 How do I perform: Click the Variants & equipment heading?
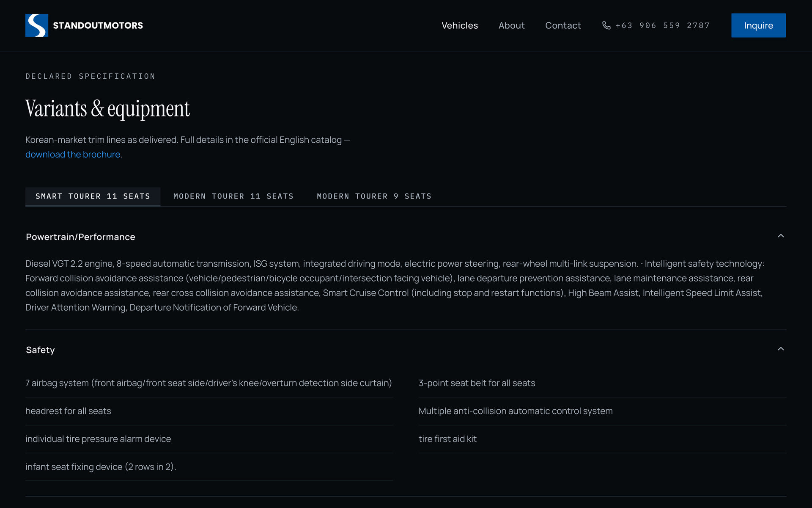107,109
